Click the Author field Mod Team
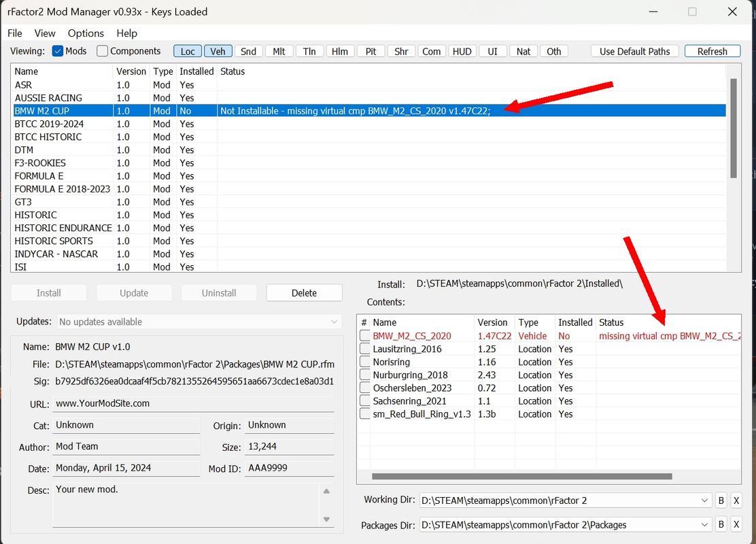Image resolution: width=756 pixels, height=544 pixels. pyautogui.click(x=126, y=447)
